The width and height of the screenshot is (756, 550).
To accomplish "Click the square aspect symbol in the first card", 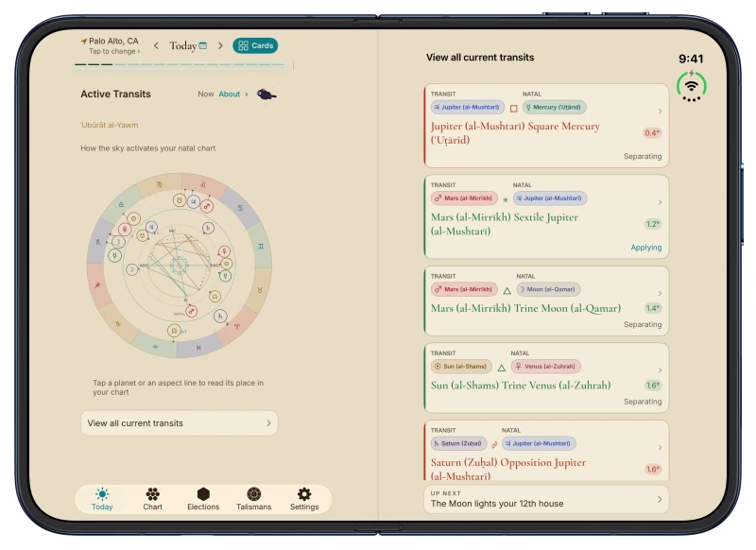I will click(x=514, y=109).
